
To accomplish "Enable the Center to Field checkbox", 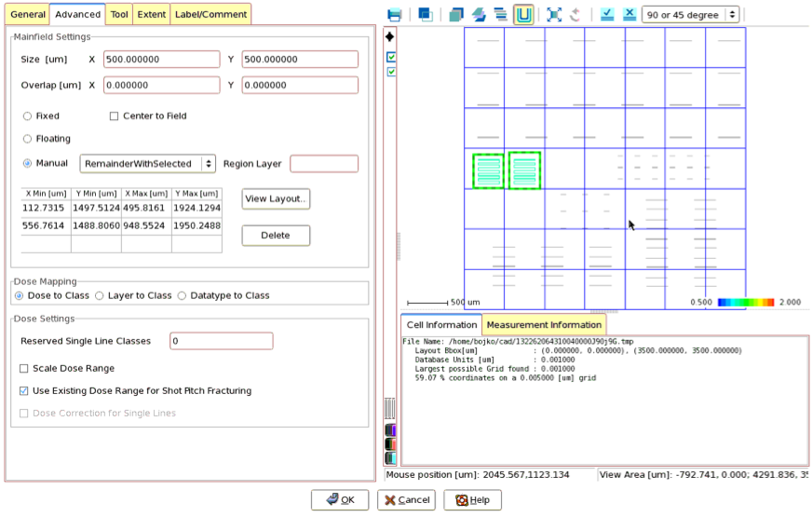I will pos(114,116).
